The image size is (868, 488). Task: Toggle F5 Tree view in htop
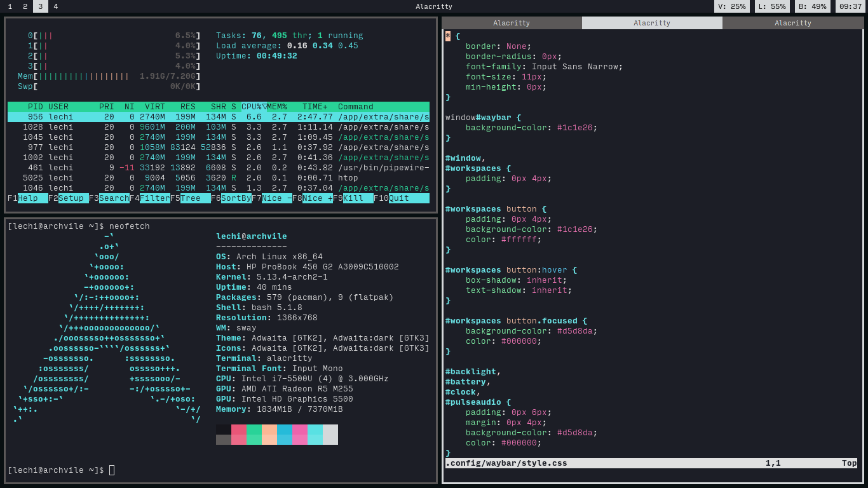point(191,198)
